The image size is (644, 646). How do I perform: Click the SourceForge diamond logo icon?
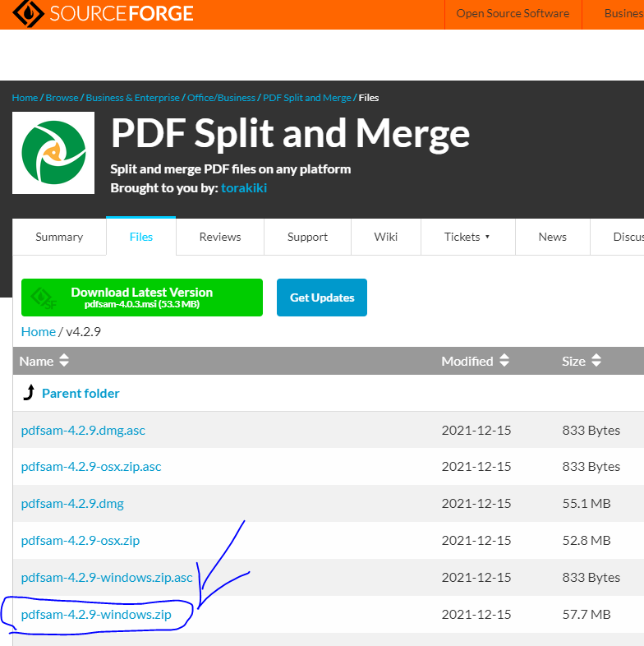tap(28, 13)
